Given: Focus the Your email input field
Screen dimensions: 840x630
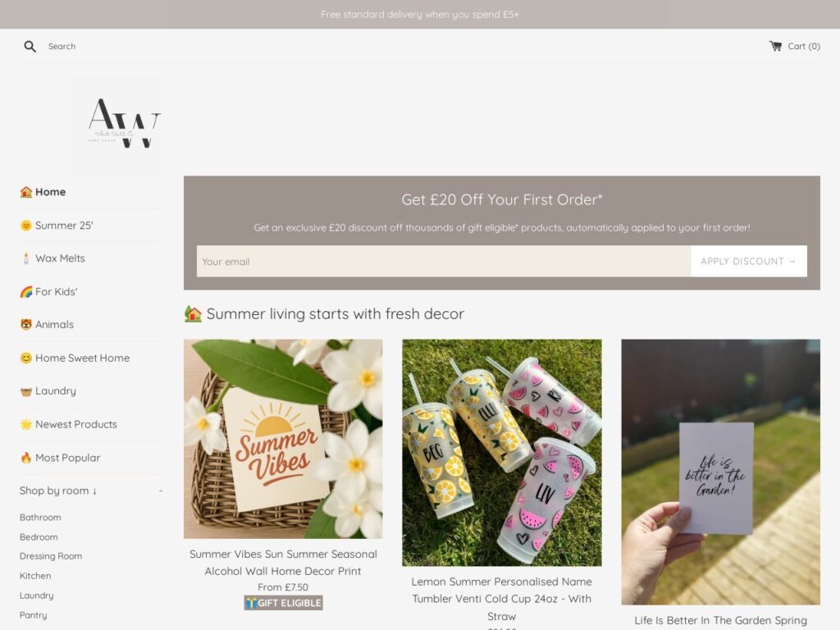Looking at the screenshot, I should (444, 262).
